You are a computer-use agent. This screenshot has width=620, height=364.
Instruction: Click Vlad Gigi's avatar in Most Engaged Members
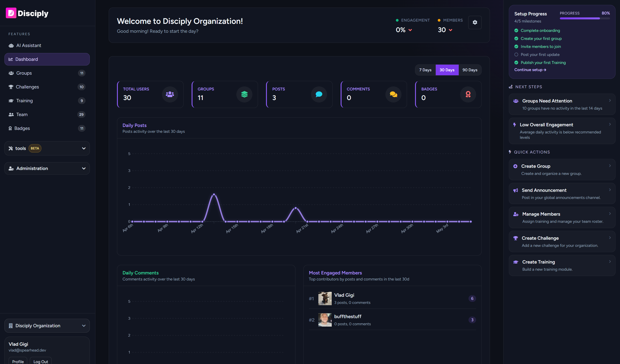click(x=325, y=299)
